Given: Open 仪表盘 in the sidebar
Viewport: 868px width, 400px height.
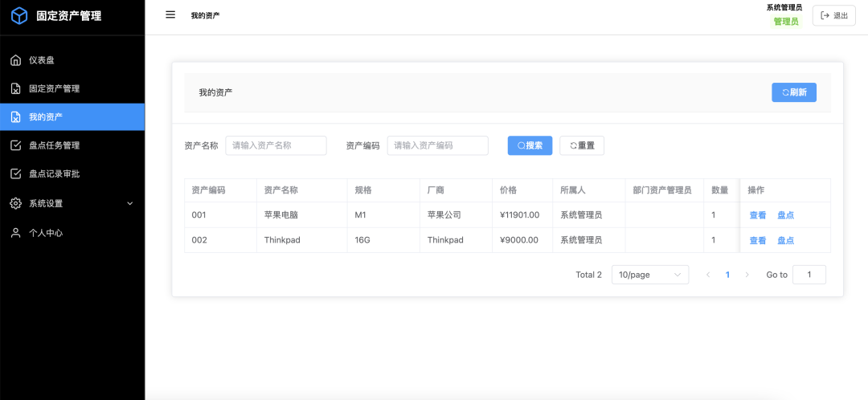Looking at the screenshot, I should (x=72, y=60).
